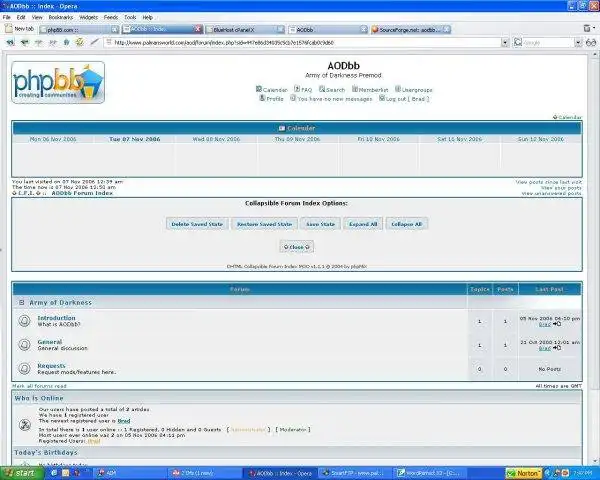Open the Help menu
The height and width of the screenshot is (480, 600).
[147, 17]
